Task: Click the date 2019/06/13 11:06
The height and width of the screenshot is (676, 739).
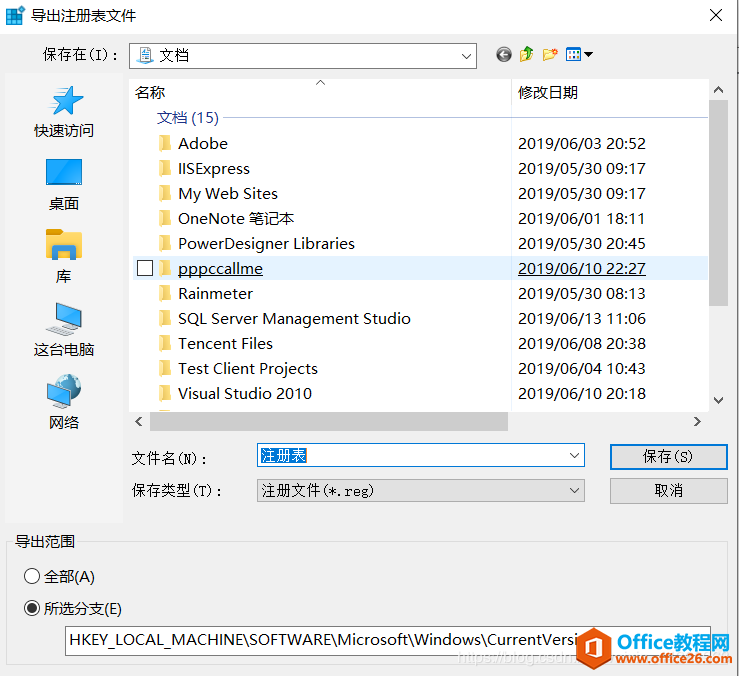Action: pyautogui.click(x=582, y=318)
